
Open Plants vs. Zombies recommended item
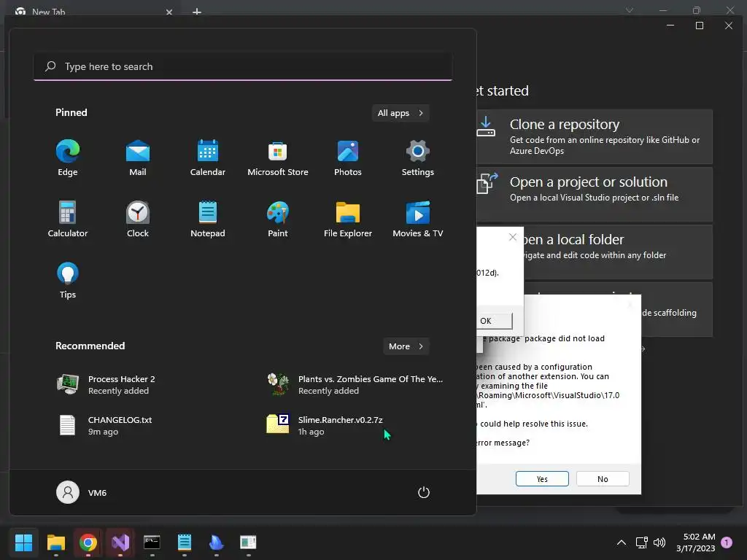[x=355, y=385]
